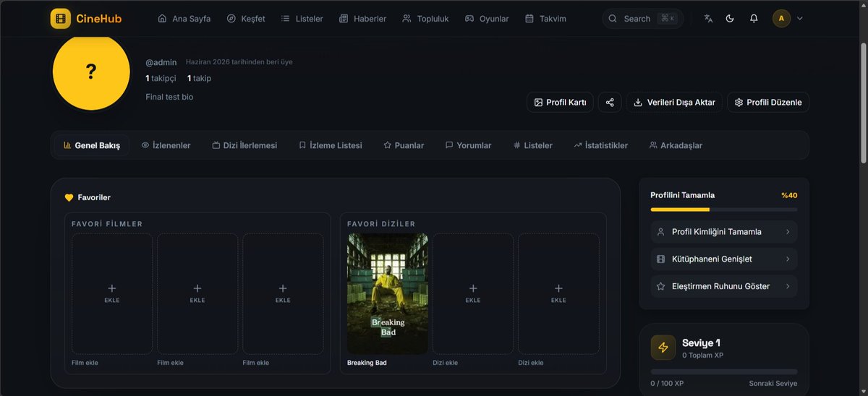Switch to Yorumlar tab
This screenshot has height=396, width=868.
pyautogui.click(x=468, y=145)
